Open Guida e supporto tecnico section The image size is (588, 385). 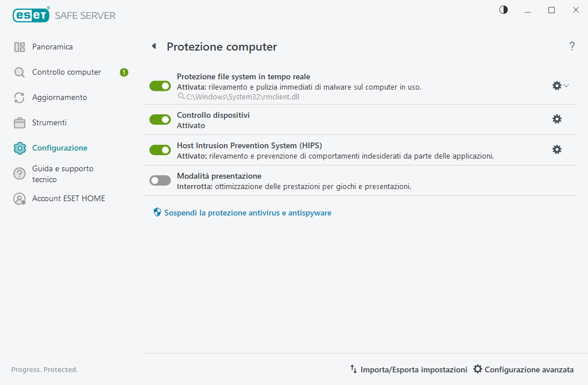coord(19,174)
